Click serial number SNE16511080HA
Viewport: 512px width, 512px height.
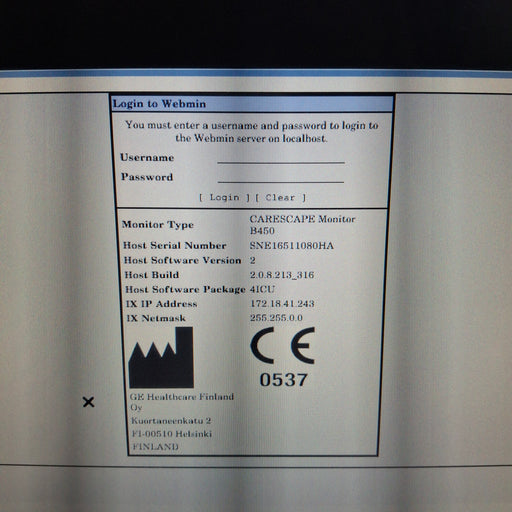tap(292, 246)
